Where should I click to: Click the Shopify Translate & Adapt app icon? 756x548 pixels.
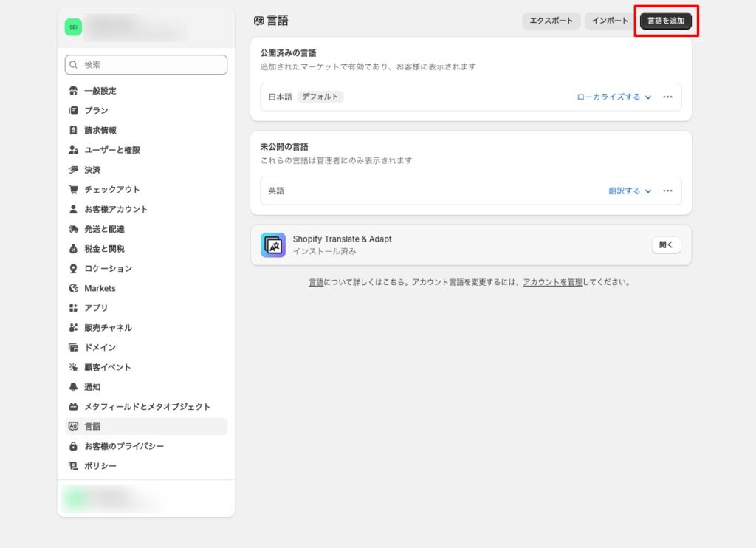coord(272,244)
